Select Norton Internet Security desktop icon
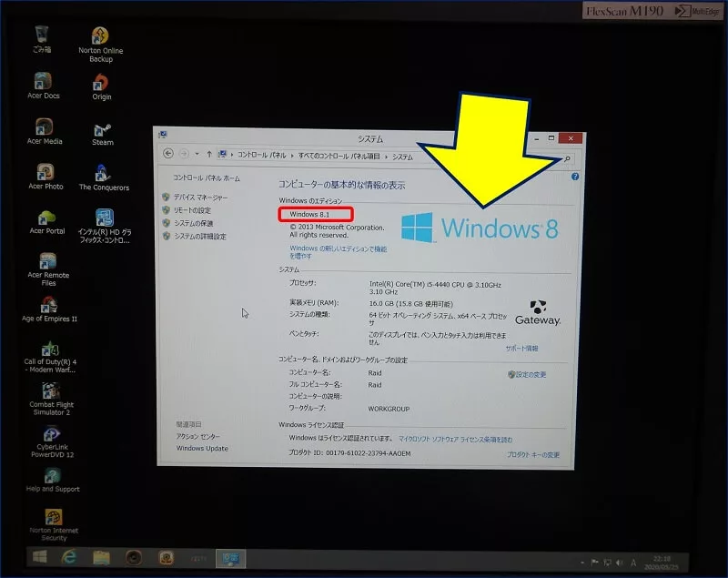 pyautogui.click(x=54, y=525)
